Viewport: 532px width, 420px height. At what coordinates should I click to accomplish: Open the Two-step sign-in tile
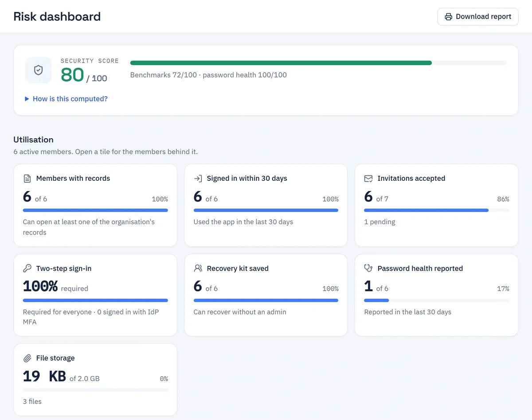pyautogui.click(x=95, y=295)
